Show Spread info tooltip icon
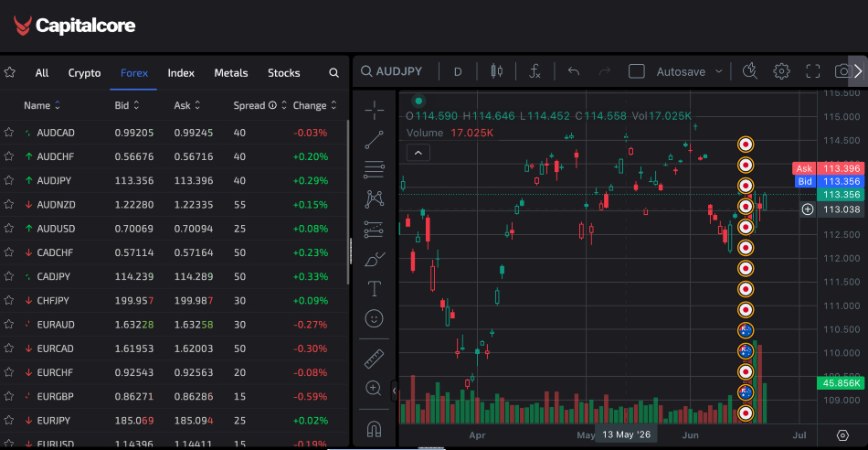The height and width of the screenshot is (450, 868). pos(272,105)
